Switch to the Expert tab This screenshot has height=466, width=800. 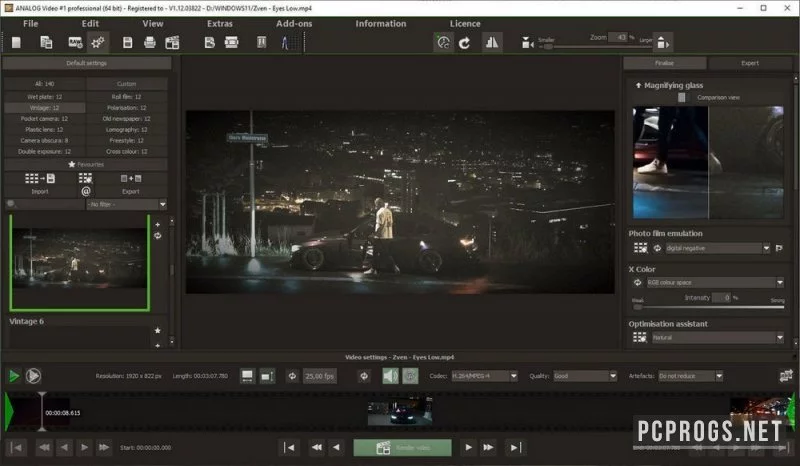(750, 63)
